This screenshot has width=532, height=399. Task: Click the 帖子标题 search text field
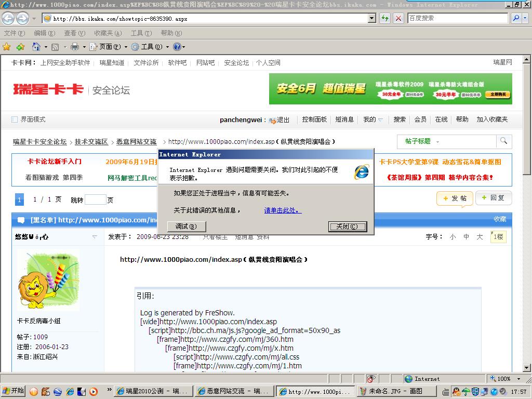point(468,141)
